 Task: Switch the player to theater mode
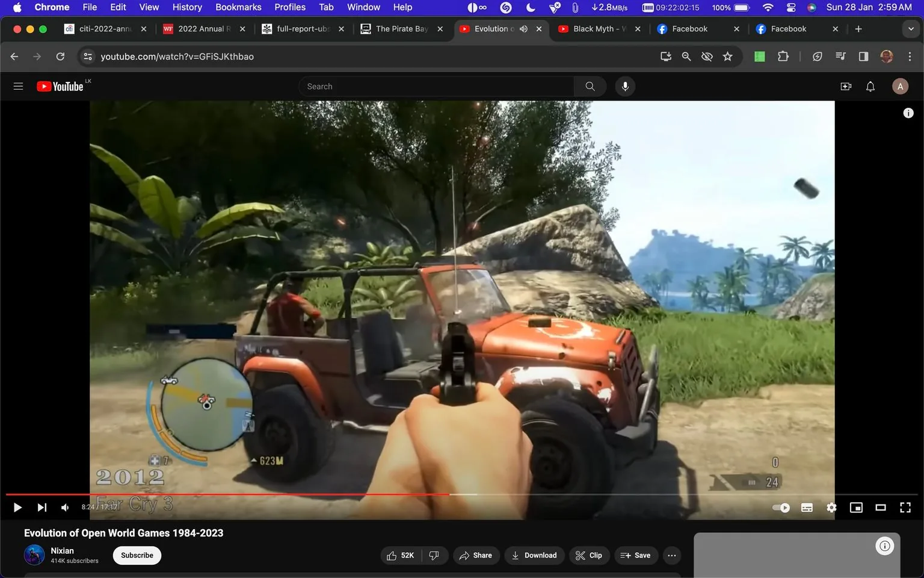click(881, 507)
